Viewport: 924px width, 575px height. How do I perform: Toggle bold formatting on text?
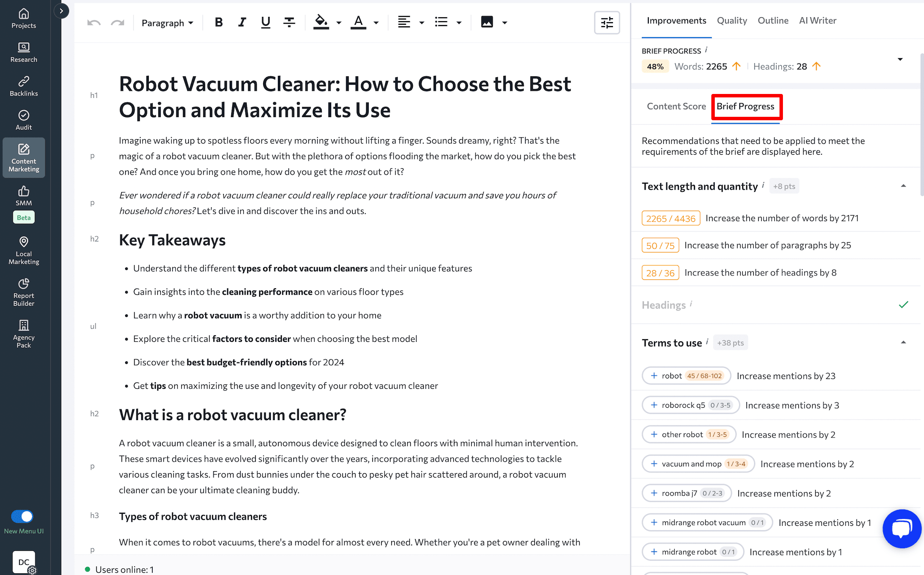(219, 22)
